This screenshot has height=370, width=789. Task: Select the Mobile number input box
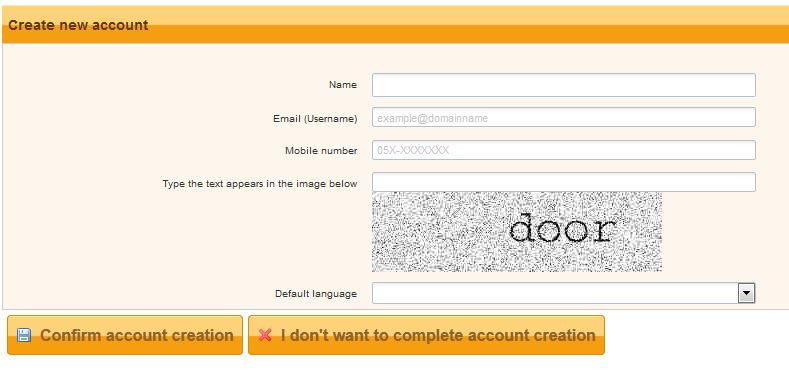coord(564,150)
